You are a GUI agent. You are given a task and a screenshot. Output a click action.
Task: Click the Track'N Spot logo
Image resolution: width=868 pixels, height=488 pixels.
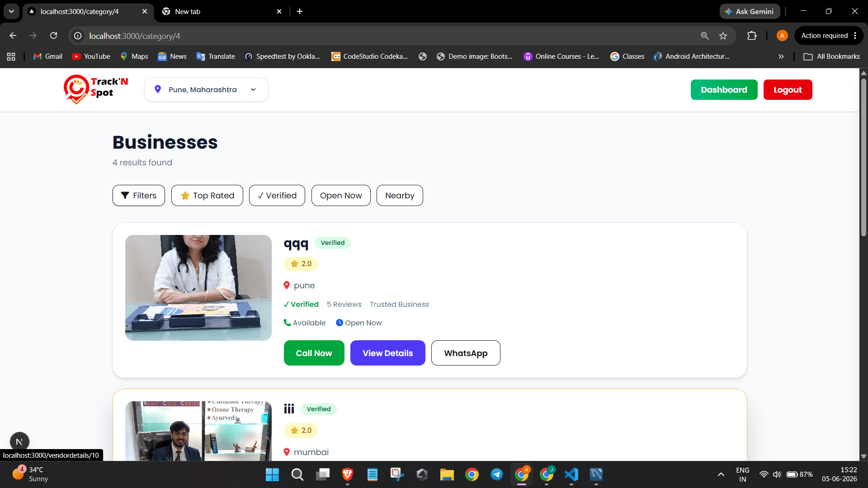pos(96,89)
